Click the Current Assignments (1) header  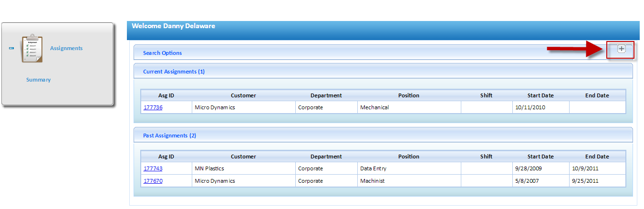pos(174,72)
